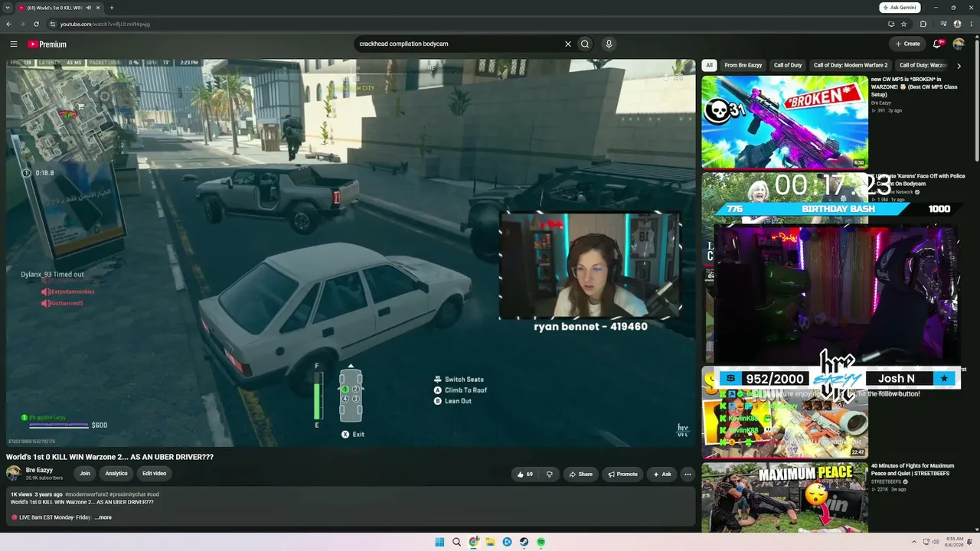Open the YouTube account avatar menu
The image size is (980, 551).
pyautogui.click(x=959, y=44)
